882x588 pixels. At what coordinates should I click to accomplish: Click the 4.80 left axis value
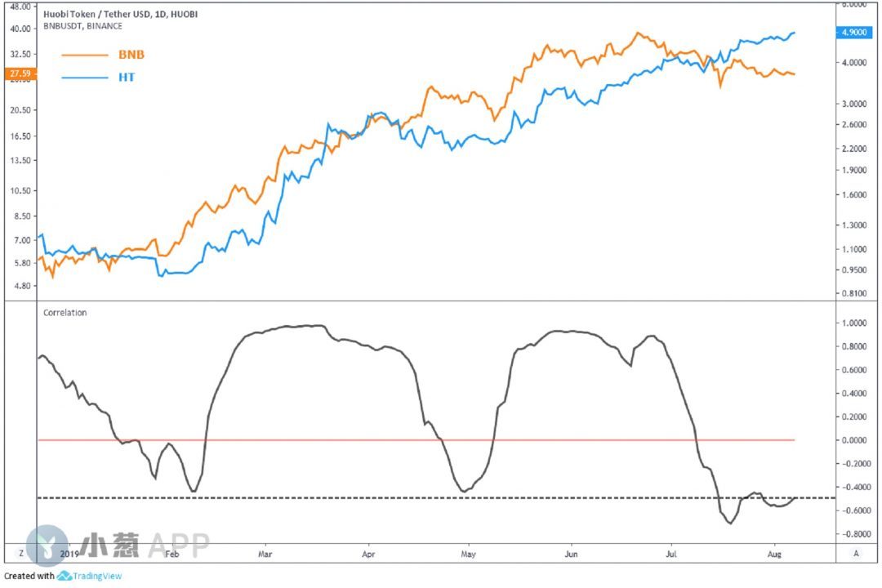coord(22,286)
